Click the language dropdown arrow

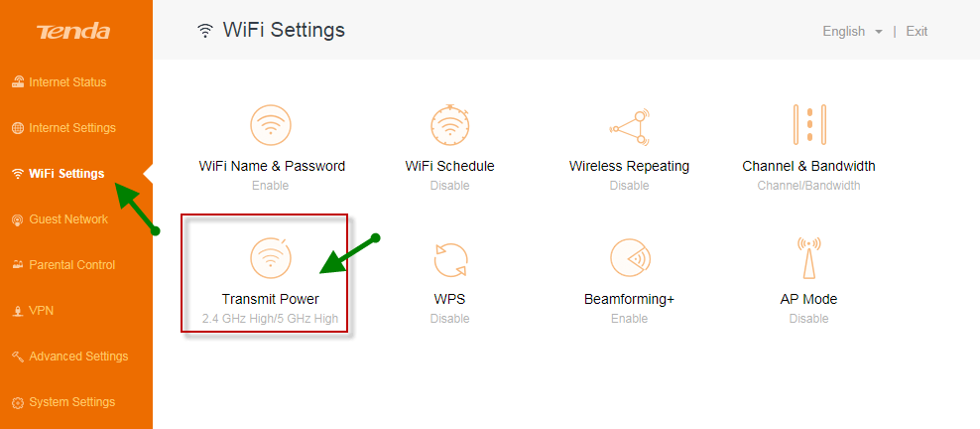click(x=879, y=32)
